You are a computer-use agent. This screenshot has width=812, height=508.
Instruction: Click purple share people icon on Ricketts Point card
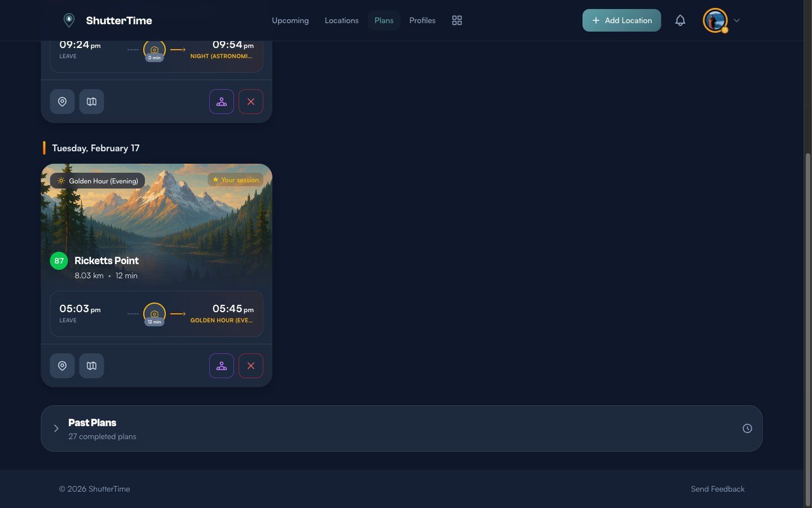tap(222, 366)
